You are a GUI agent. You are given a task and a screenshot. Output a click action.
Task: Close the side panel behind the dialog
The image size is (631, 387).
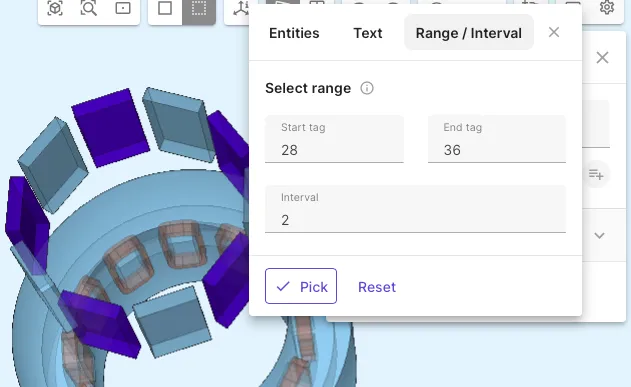pos(602,58)
